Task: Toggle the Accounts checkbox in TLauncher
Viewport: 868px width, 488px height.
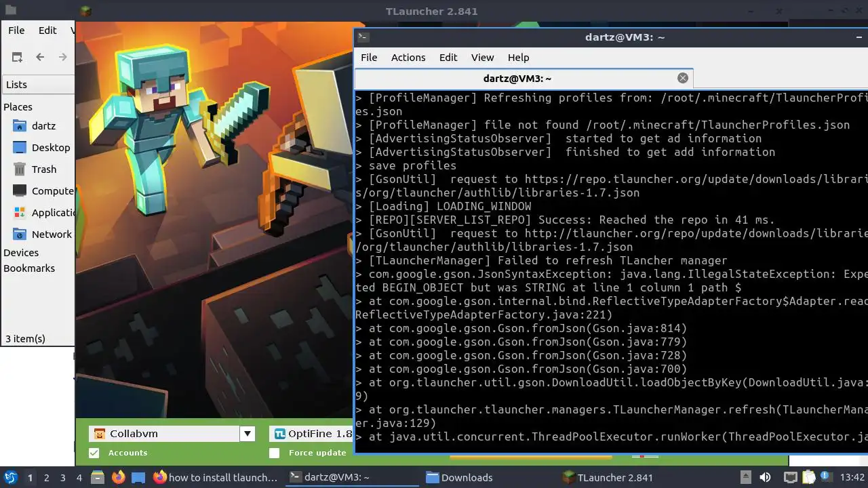Action: click(94, 453)
